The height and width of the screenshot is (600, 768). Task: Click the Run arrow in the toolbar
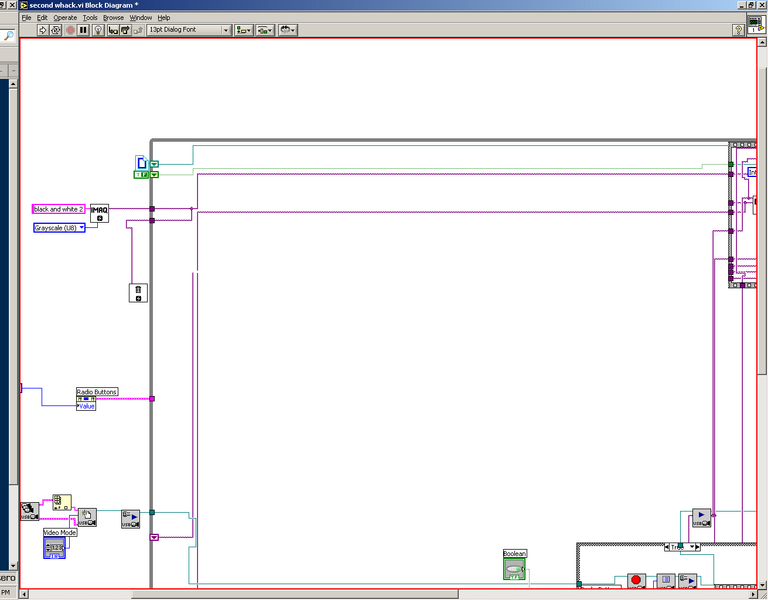(43, 30)
